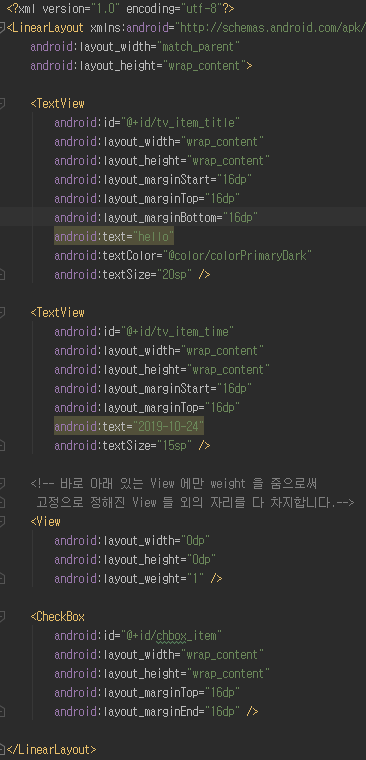Image resolution: width=366 pixels, height=760 pixels.
Task: Click the <TextView tag above tv_item_time
Action: pos(58,313)
